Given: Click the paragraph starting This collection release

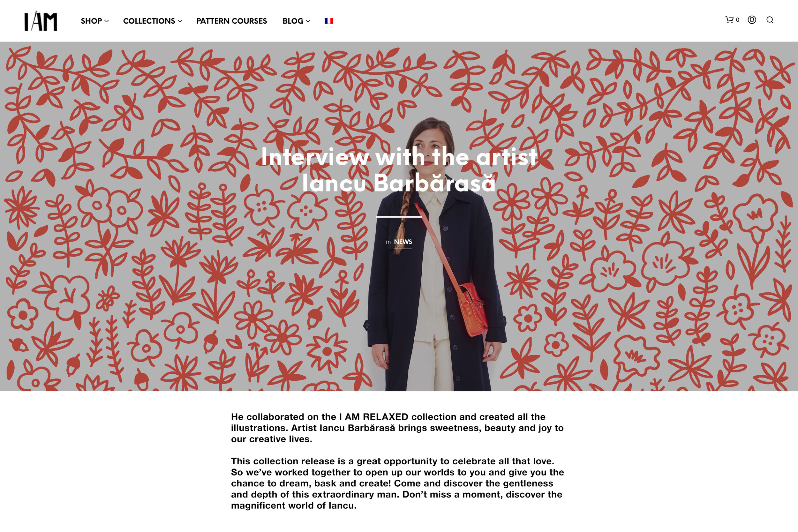Looking at the screenshot, I should (397, 483).
